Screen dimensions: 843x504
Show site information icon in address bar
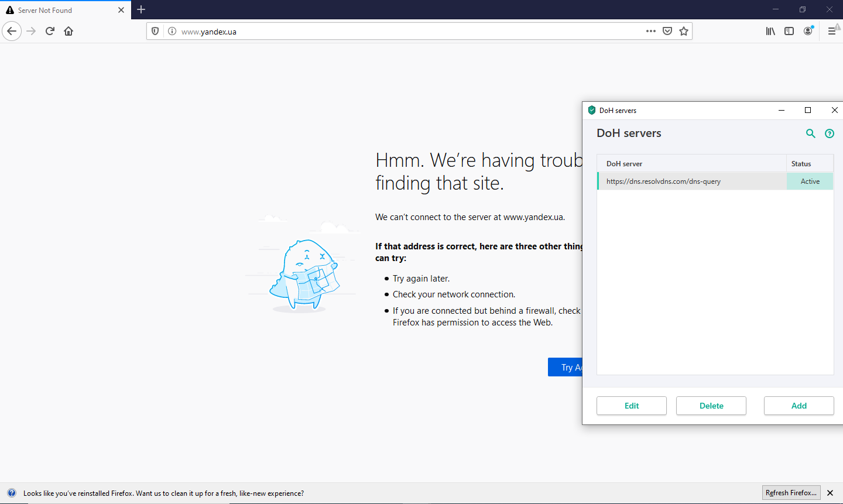(172, 31)
